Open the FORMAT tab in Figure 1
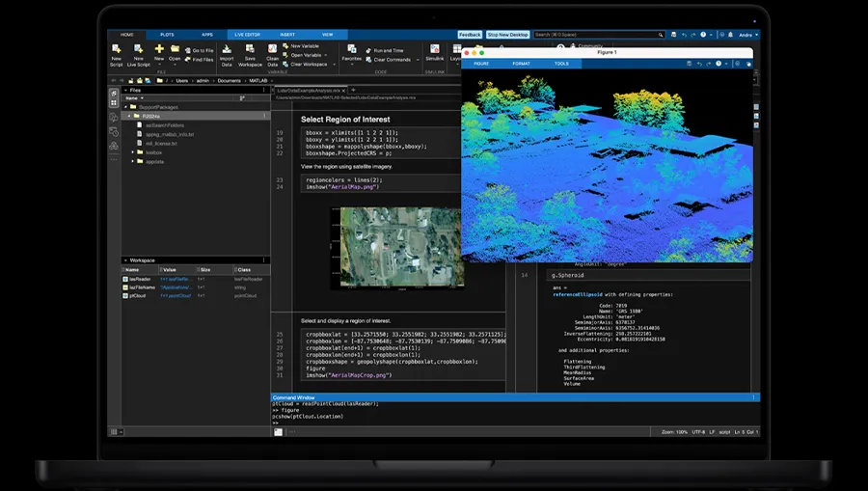868x491 pixels. point(521,64)
